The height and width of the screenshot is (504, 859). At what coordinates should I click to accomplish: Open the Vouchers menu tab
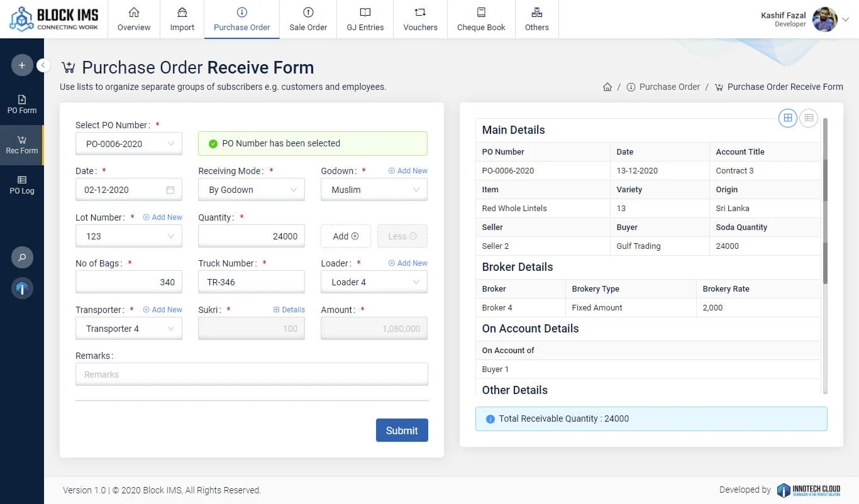420,19
